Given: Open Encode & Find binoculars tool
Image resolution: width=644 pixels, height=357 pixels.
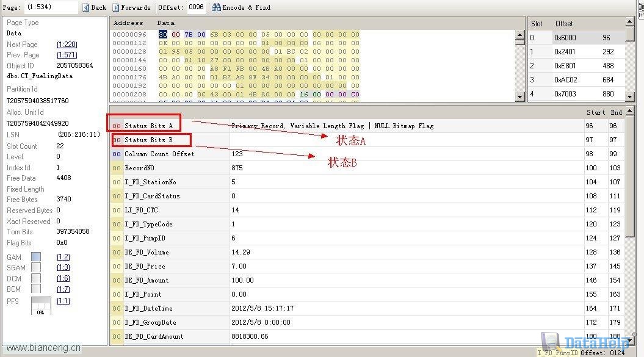Looking at the screenshot, I should [216, 7].
